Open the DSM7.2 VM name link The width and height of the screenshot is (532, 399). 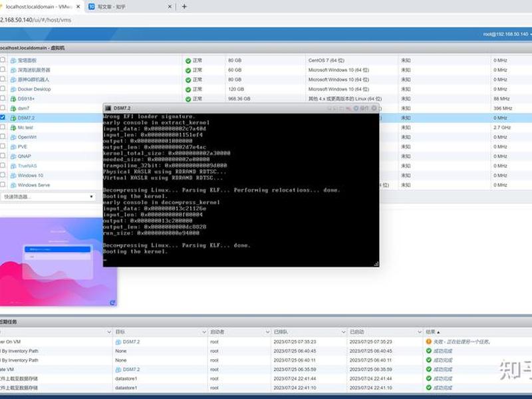(x=26, y=118)
